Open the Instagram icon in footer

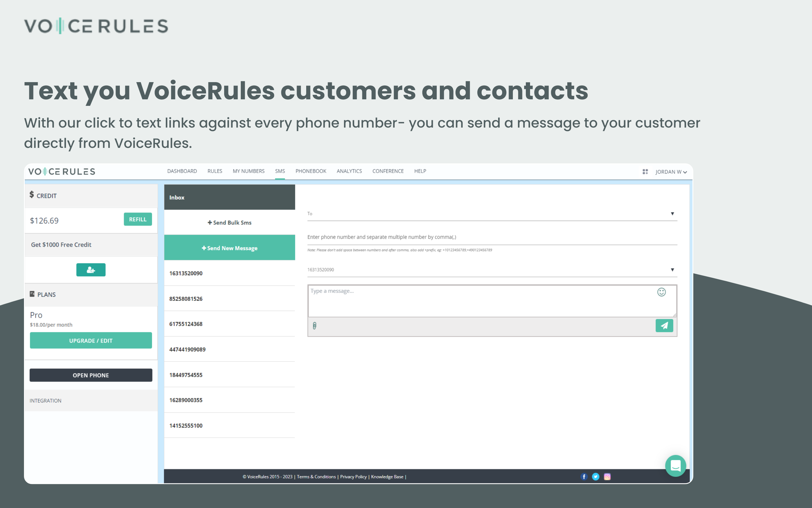coord(607,476)
